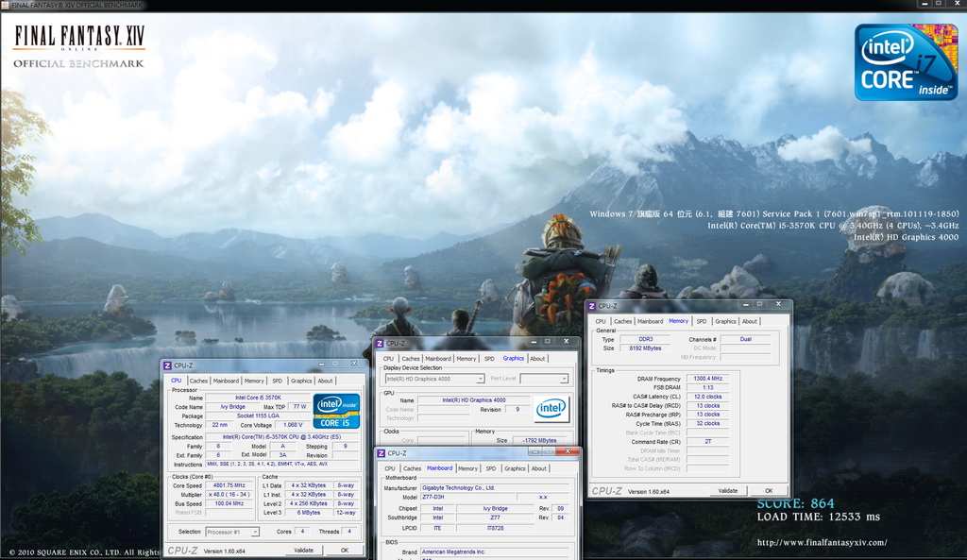Click the CAS# Latency value 12.0 clocks
The width and height of the screenshot is (967, 560).
tap(708, 397)
